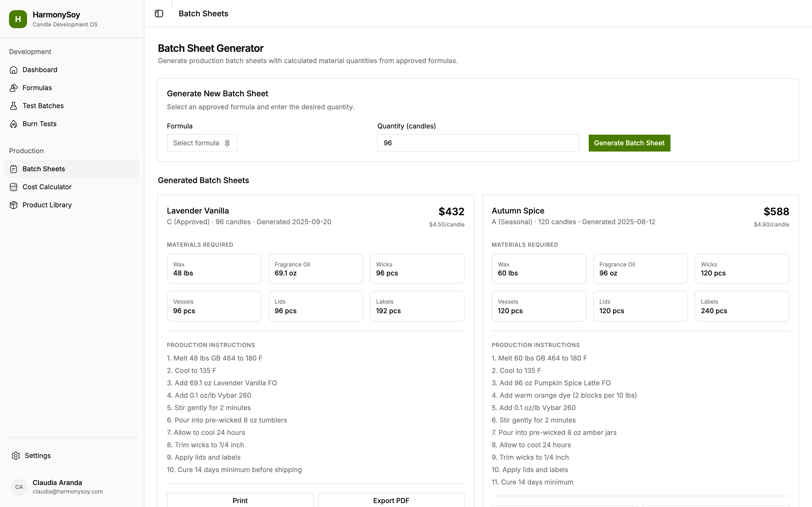Click the Dashboard home icon
This screenshot has height=507, width=812.
pyautogui.click(x=14, y=70)
